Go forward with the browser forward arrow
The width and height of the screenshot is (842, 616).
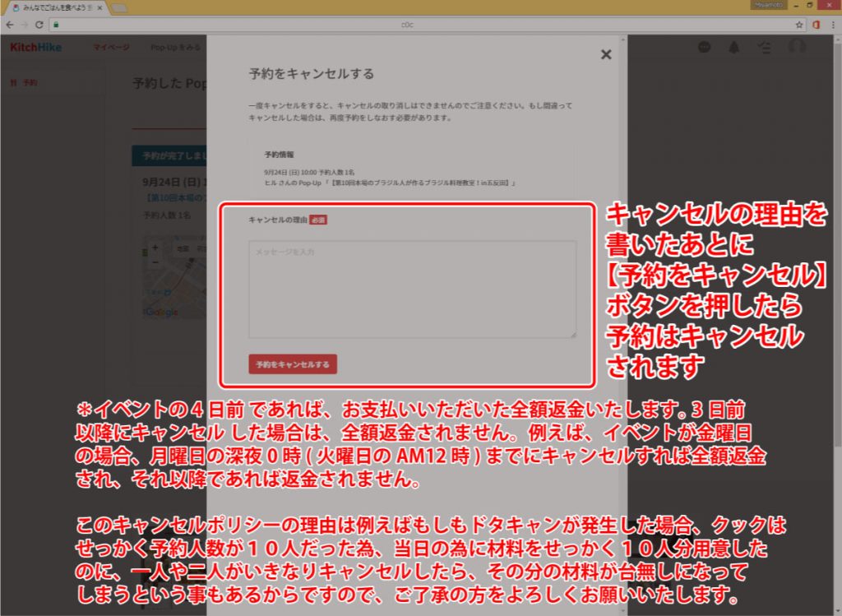(x=24, y=25)
